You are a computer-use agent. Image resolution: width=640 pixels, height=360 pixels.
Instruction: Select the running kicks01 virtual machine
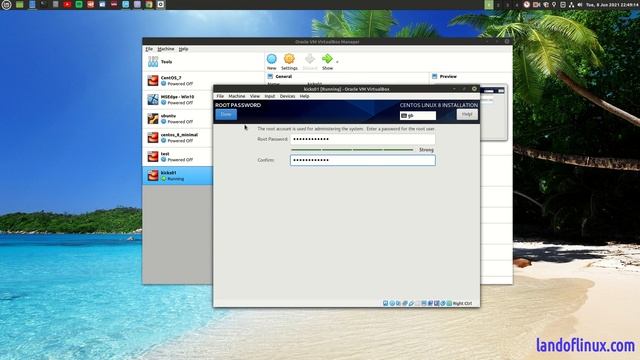point(178,176)
